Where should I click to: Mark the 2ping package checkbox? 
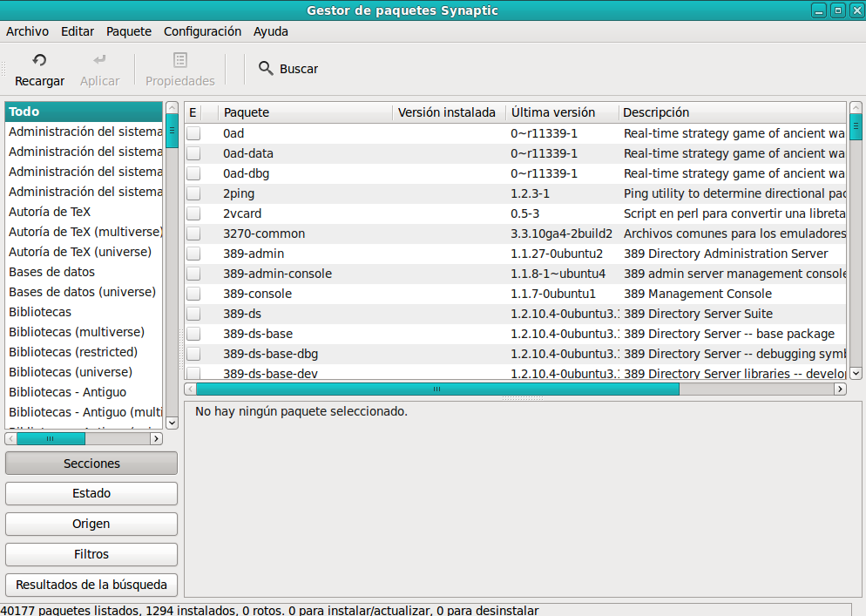[x=193, y=193]
